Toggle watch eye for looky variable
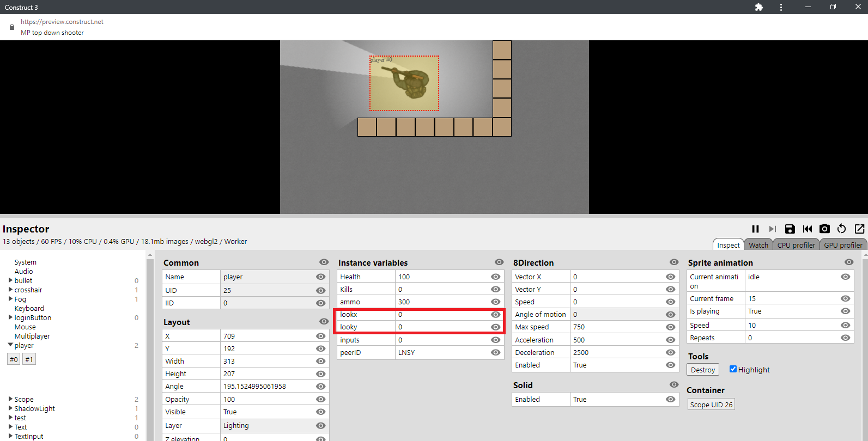 [x=495, y=327]
